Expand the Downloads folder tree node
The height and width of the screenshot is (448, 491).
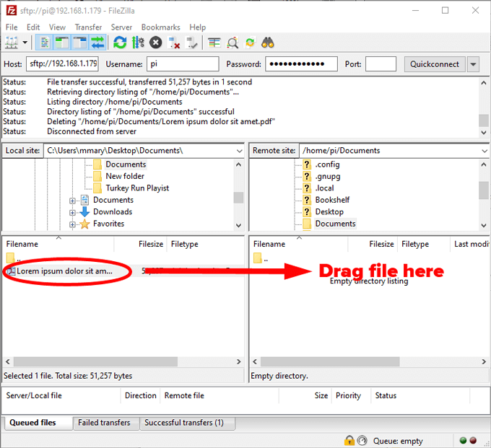(72, 213)
